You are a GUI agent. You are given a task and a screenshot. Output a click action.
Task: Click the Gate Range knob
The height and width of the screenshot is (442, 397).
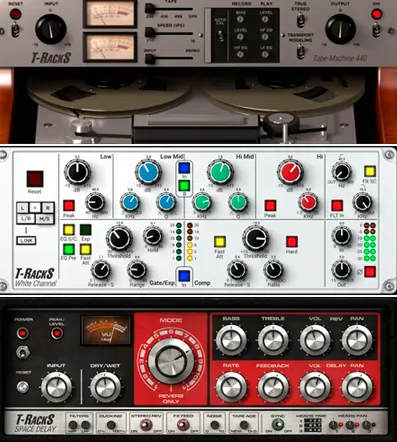[x=137, y=270]
